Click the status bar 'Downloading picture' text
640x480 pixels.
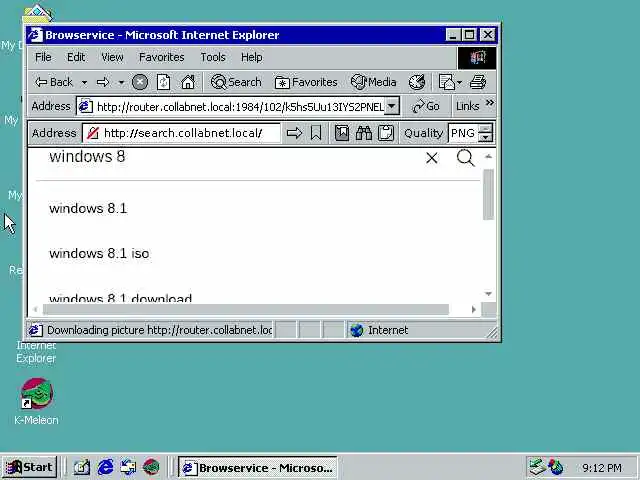point(159,330)
